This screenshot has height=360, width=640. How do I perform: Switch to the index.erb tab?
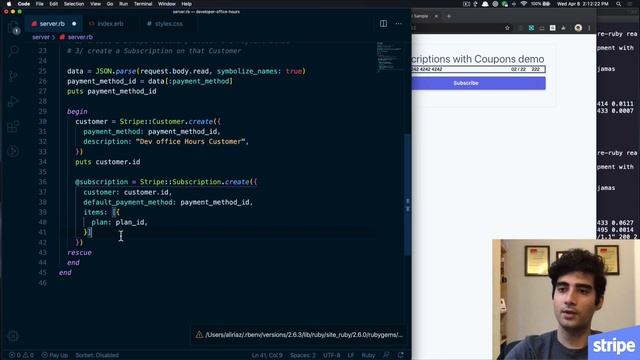pos(111,24)
